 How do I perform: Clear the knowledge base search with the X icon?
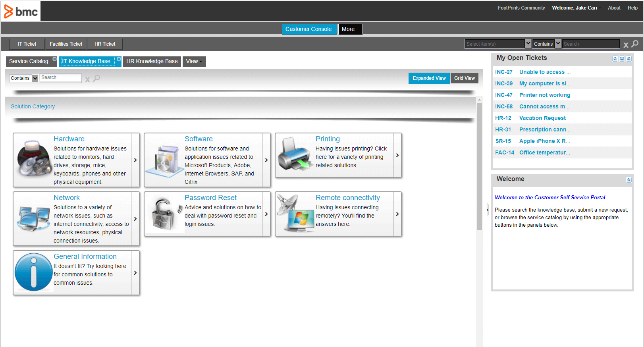tap(87, 79)
